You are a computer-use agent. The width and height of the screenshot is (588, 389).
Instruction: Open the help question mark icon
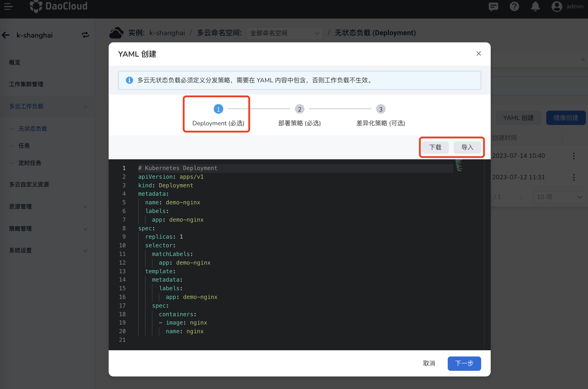coord(514,6)
